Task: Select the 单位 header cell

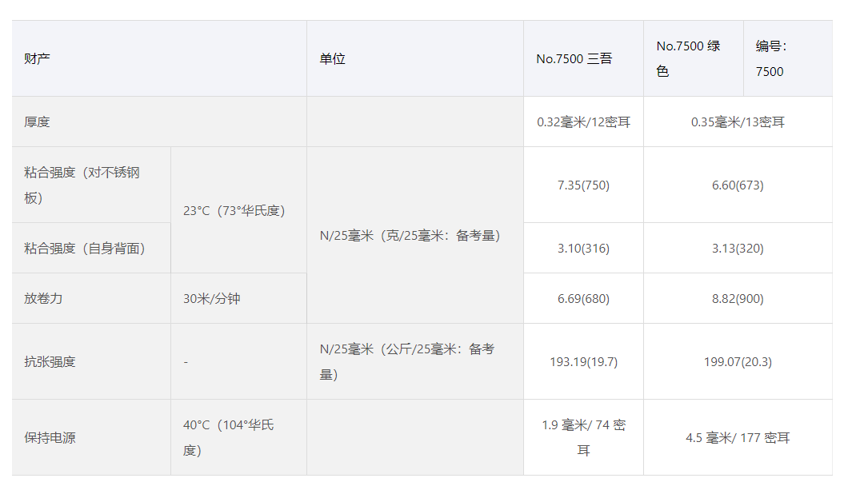Action: [333, 59]
